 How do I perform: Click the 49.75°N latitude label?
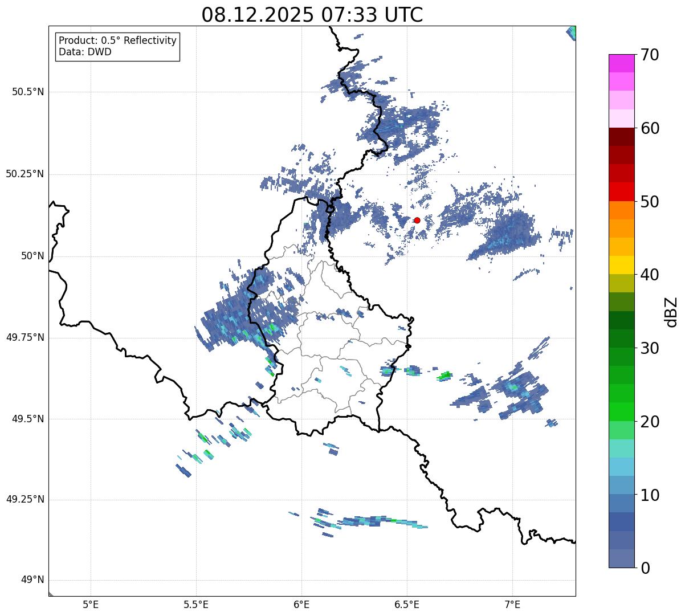tap(25, 337)
